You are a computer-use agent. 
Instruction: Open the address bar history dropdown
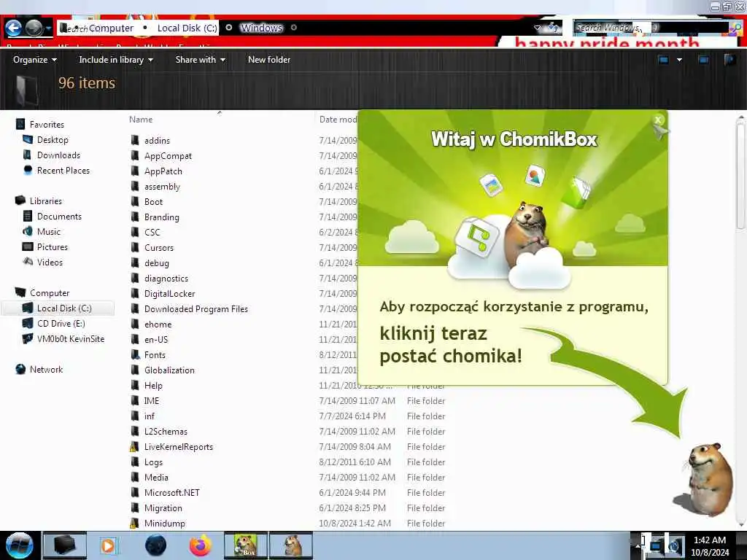click(x=538, y=28)
